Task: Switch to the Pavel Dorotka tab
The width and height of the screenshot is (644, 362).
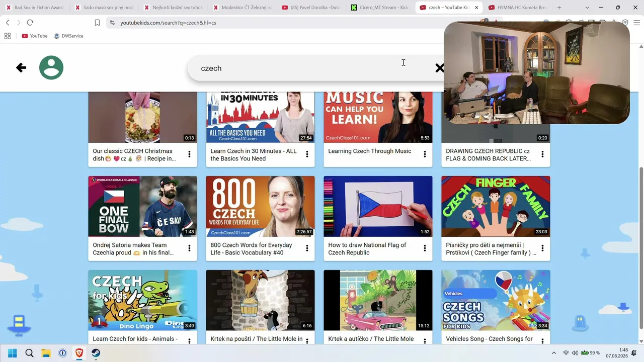Action: click(x=310, y=8)
